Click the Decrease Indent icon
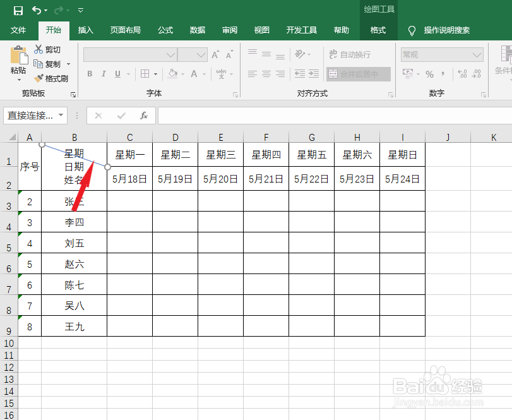The height and width of the screenshot is (420, 512). point(299,74)
